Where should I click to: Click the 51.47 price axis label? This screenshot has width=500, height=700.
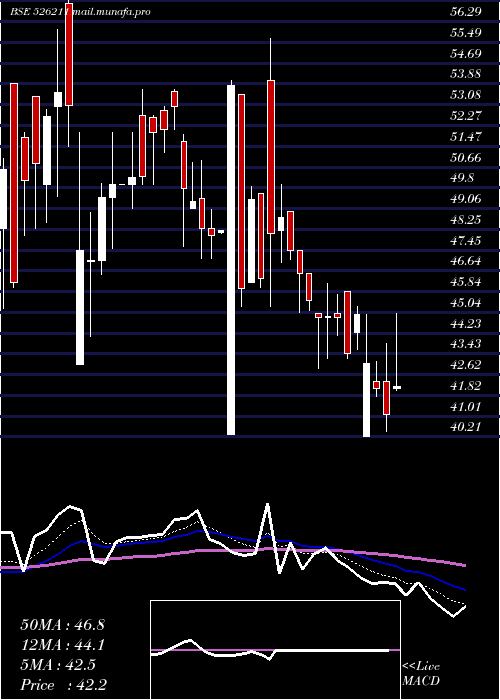pyautogui.click(x=466, y=136)
